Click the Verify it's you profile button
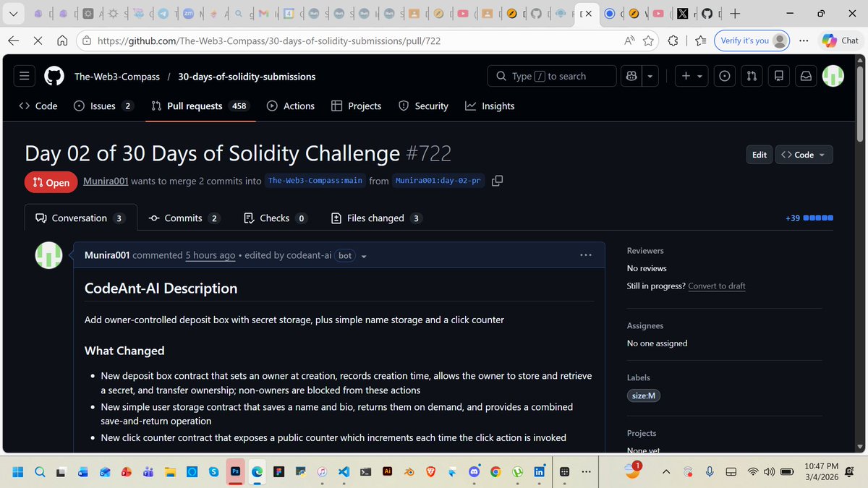This screenshot has width=868, height=488. 752,41
